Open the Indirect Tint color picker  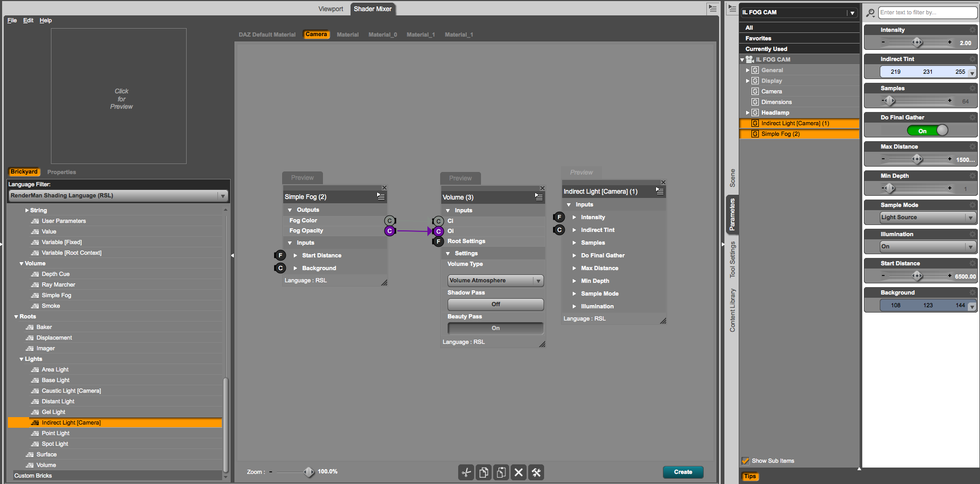coord(971,72)
